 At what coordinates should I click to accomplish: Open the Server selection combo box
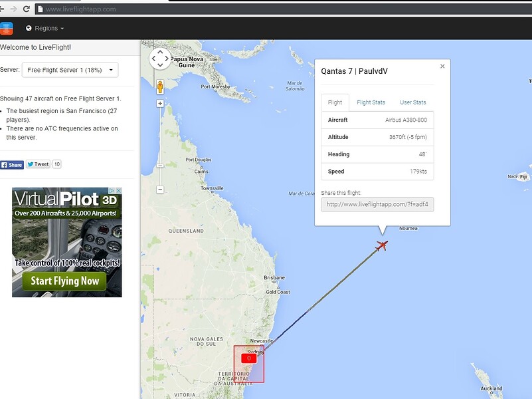70,70
